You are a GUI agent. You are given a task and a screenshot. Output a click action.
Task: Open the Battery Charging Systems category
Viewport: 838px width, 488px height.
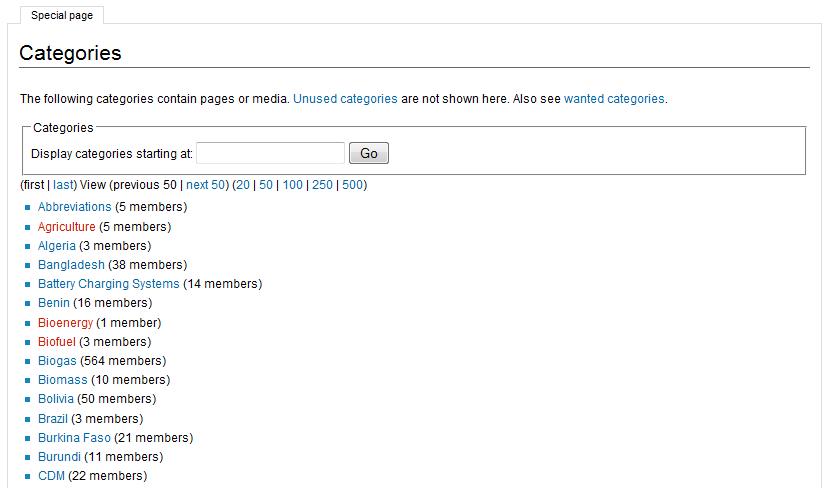coord(109,284)
